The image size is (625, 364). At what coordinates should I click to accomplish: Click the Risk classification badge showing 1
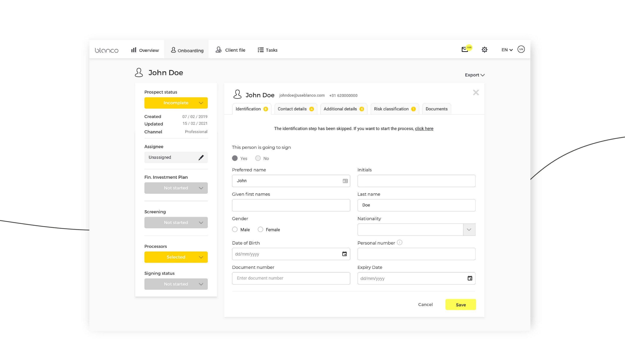413,109
